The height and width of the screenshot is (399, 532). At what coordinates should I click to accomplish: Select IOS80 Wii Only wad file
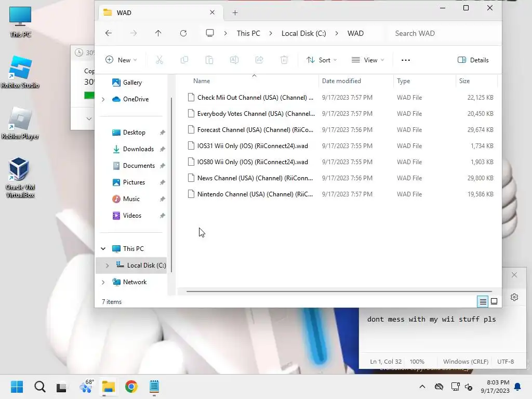tap(341, 162)
